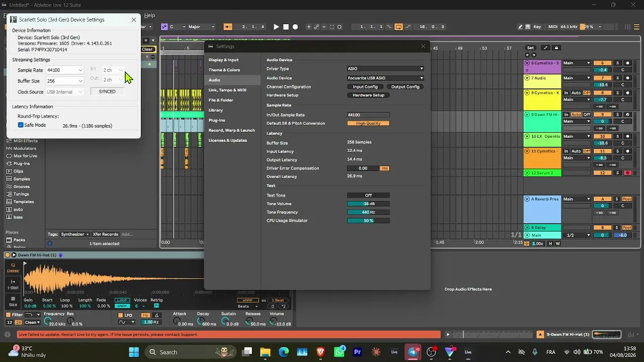Click the transport Stop button

point(286,27)
